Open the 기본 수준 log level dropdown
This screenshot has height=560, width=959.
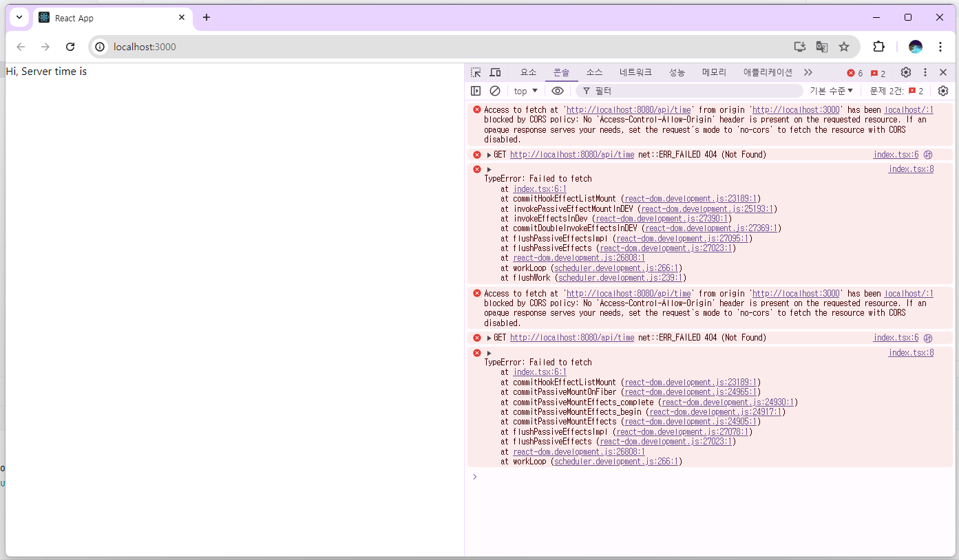(832, 91)
